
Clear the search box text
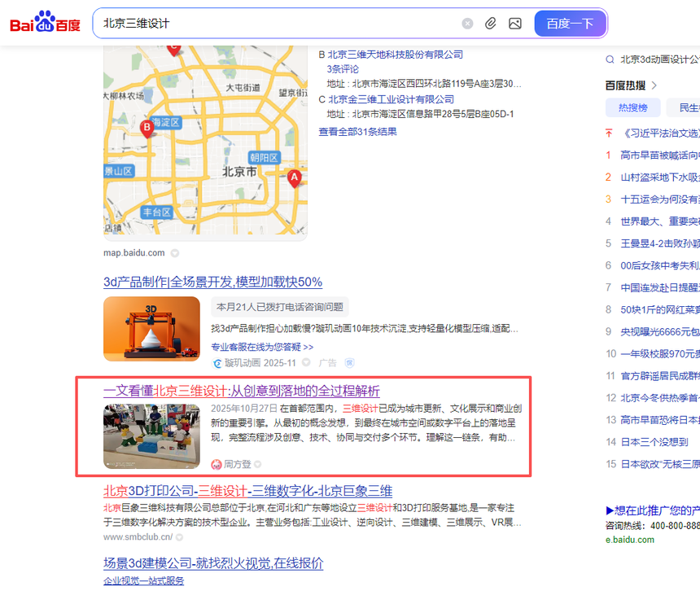pyautogui.click(x=467, y=24)
